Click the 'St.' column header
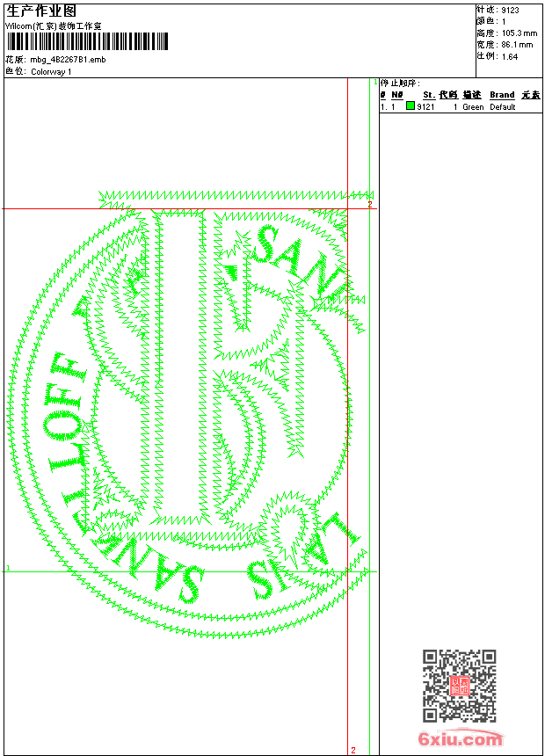The image size is (545, 756). coord(429,95)
